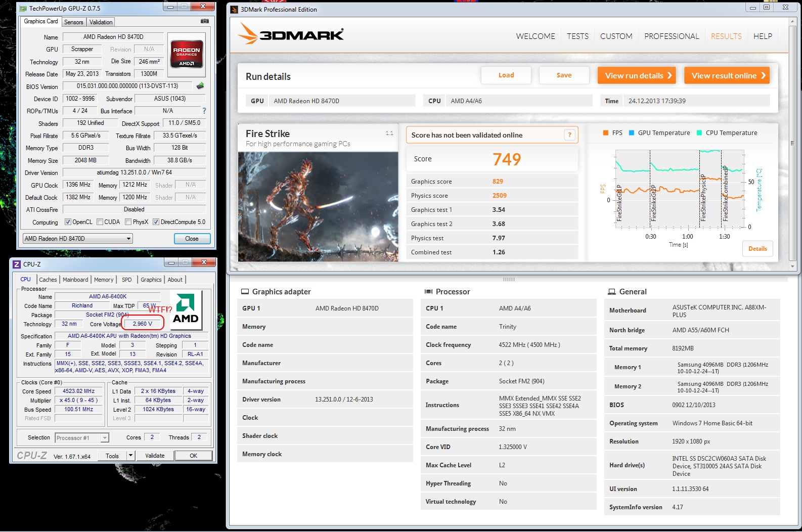The height and width of the screenshot is (532, 802).
Task: Switch to the Mainboard tab in CPU-Z
Action: pyautogui.click(x=75, y=280)
